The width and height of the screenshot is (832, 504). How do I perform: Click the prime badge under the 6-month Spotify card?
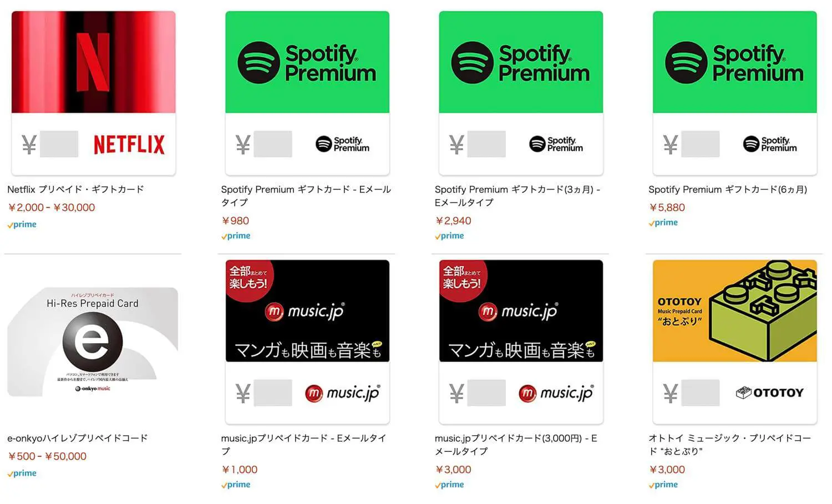(x=663, y=222)
